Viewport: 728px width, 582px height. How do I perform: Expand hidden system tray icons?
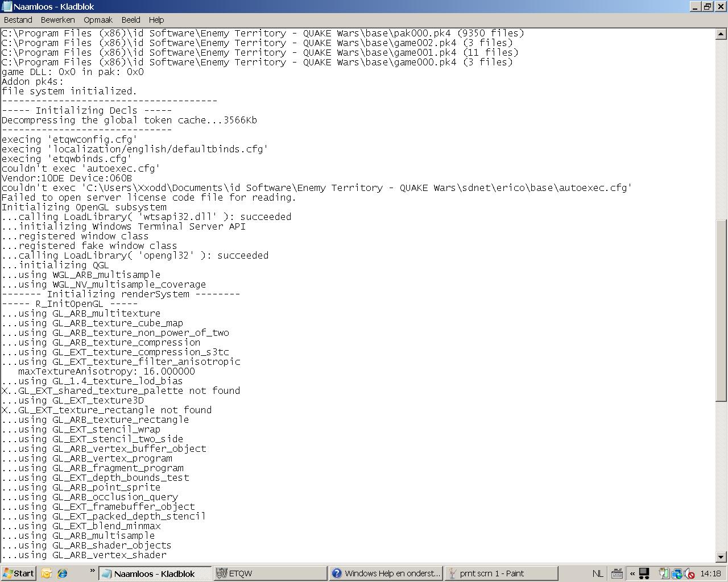click(x=632, y=573)
